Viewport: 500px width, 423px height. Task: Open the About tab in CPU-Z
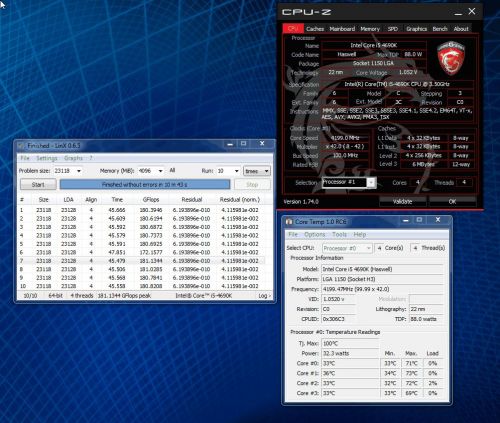tap(461, 29)
